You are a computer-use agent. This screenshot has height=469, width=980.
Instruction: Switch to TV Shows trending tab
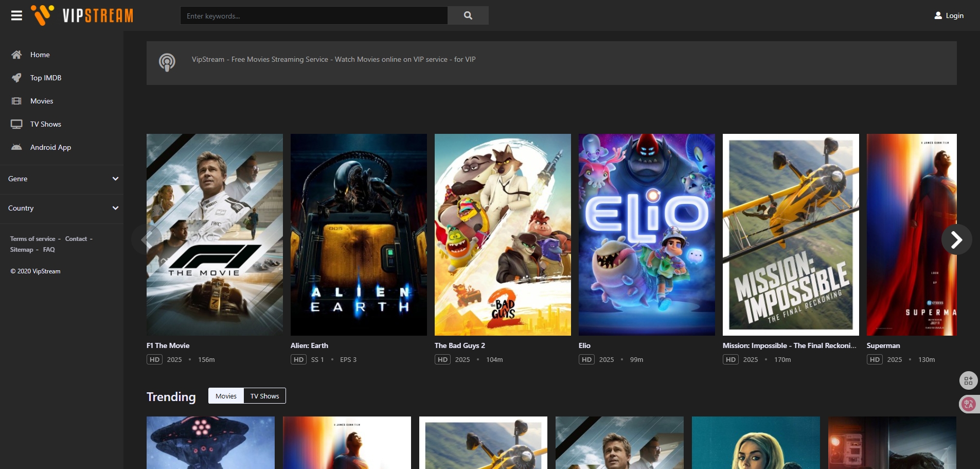(x=264, y=396)
